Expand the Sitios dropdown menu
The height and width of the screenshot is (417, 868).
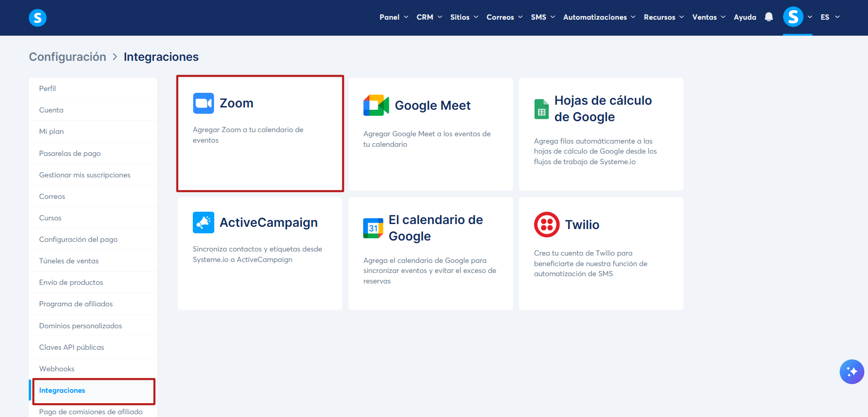464,17
